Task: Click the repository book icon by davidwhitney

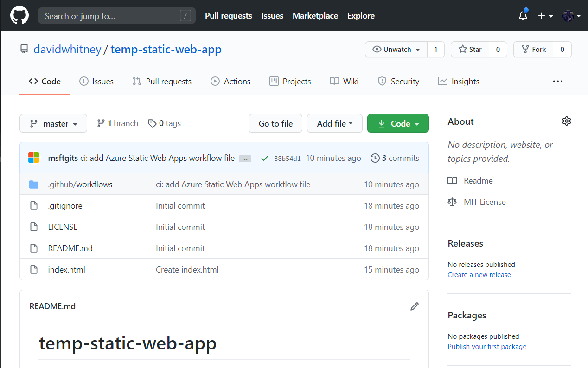Action: point(24,49)
